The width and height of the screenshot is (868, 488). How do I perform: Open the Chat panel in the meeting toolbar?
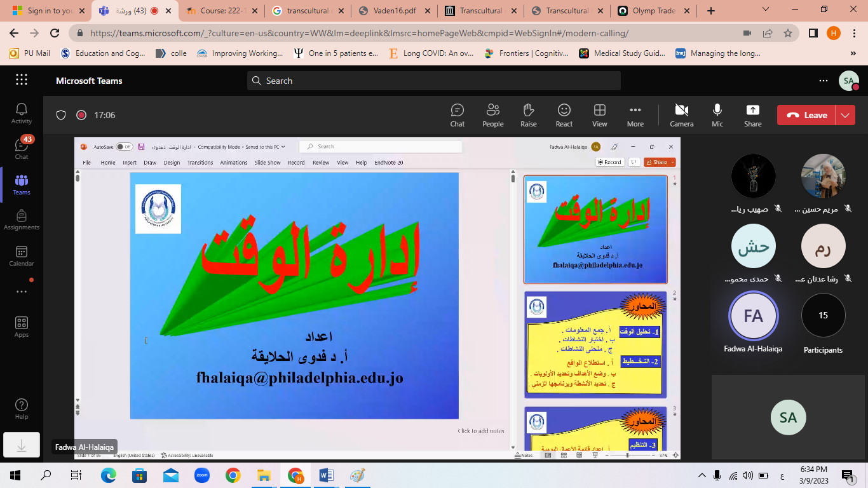tap(457, 115)
